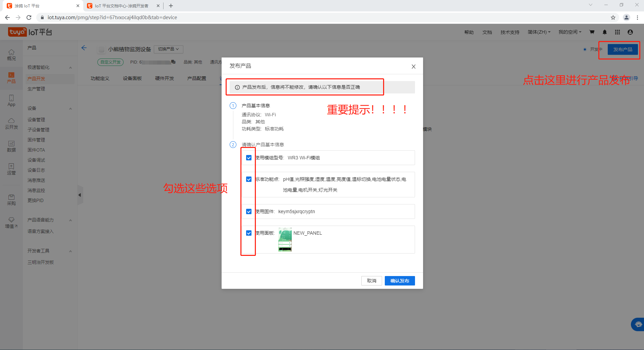Switch to the 硬件开发 tab

[x=165, y=78]
